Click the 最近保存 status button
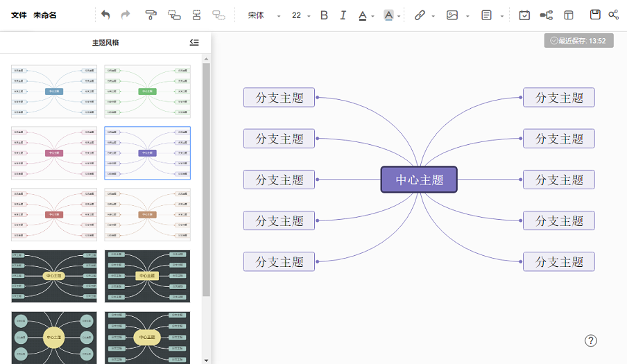 click(x=578, y=41)
